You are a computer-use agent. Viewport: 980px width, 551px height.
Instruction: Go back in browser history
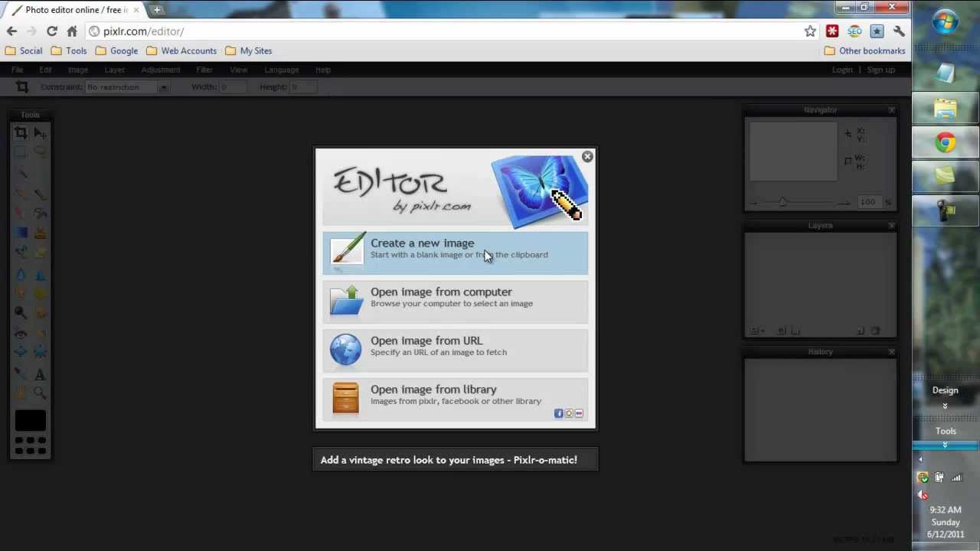[11, 31]
